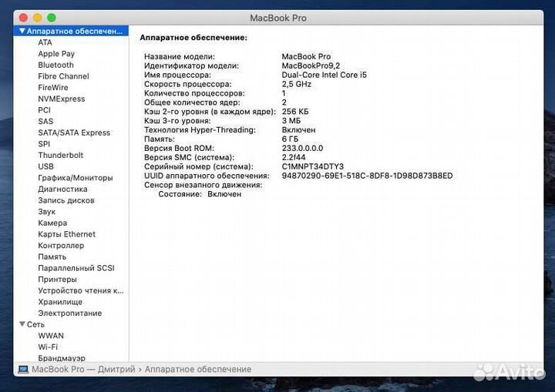555x392 pixels.
Task: Select the 3 МБ cache value
Action: pos(291,121)
